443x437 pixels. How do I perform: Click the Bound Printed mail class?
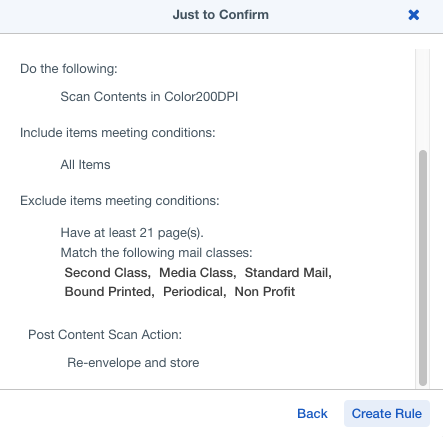pos(108,292)
